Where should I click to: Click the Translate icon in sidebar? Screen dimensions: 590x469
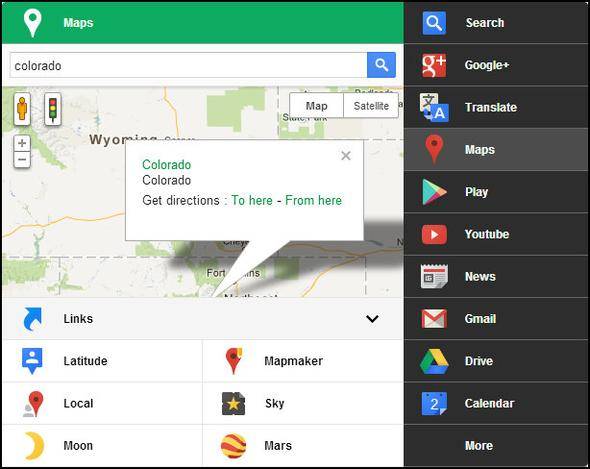coord(434,107)
